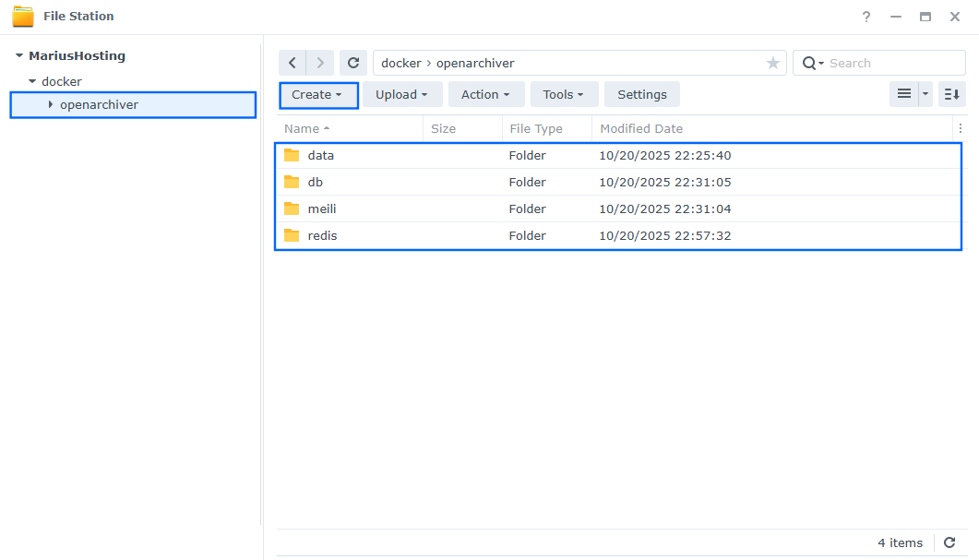Click the refresh icon in status bar
This screenshot has width=979, height=560.
[x=949, y=542]
